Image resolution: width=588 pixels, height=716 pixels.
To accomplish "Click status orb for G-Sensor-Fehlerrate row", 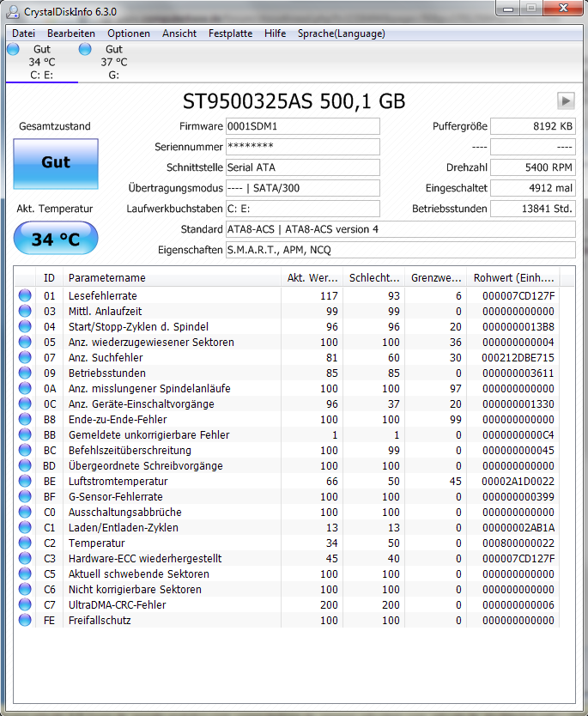I will [x=25, y=496].
